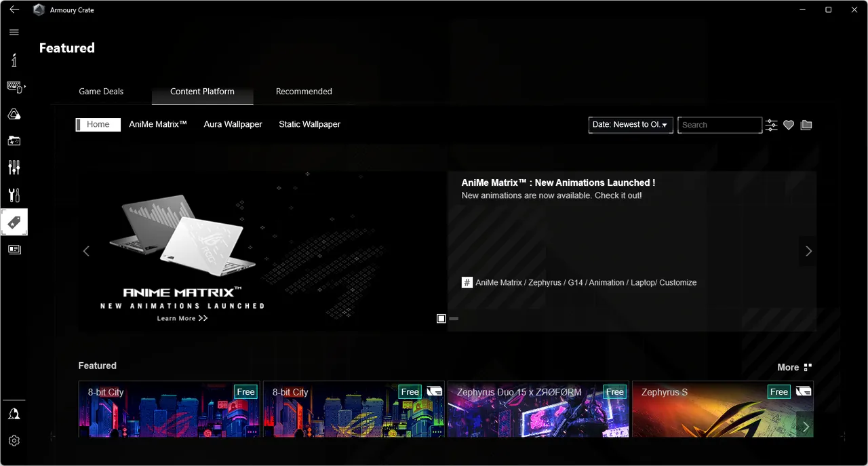Click the "AniMe Matrix™ : New Animations Launched !" headline

(x=558, y=182)
